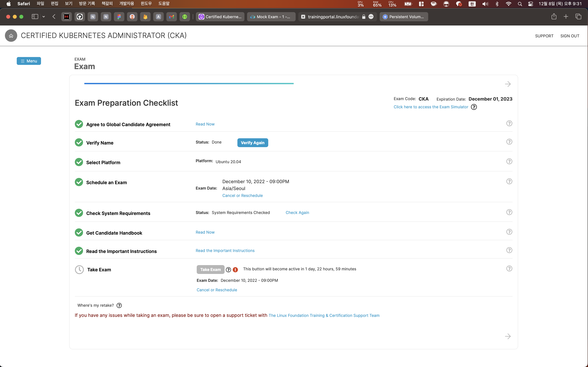Click help icon next to Exam Simulator link
588x367 pixels.
tap(474, 107)
